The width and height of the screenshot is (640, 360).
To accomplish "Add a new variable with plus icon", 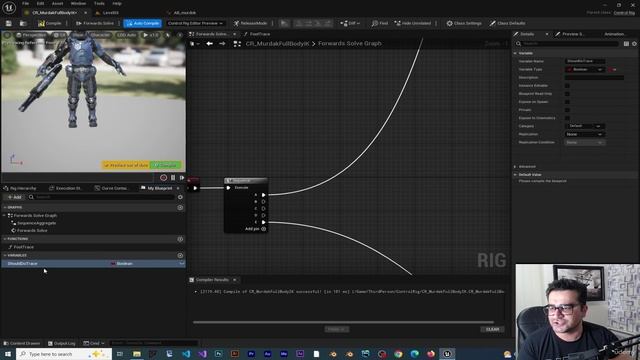I will pyautogui.click(x=180, y=255).
